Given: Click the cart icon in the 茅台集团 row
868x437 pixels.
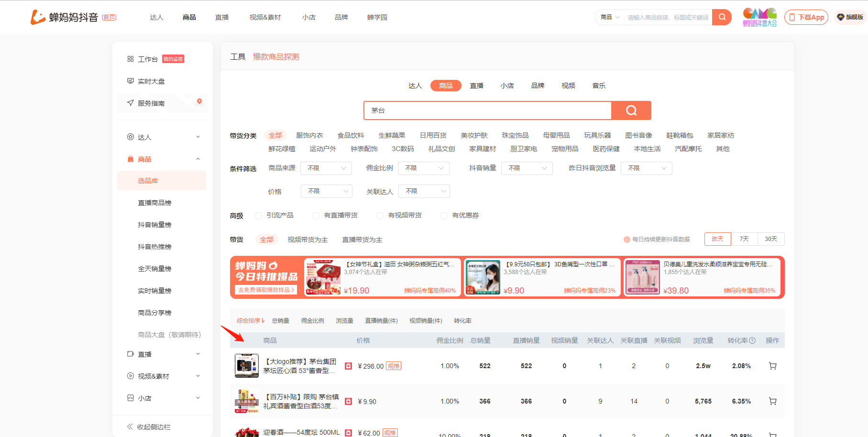Looking at the screenshot, I should click(772, 366).
